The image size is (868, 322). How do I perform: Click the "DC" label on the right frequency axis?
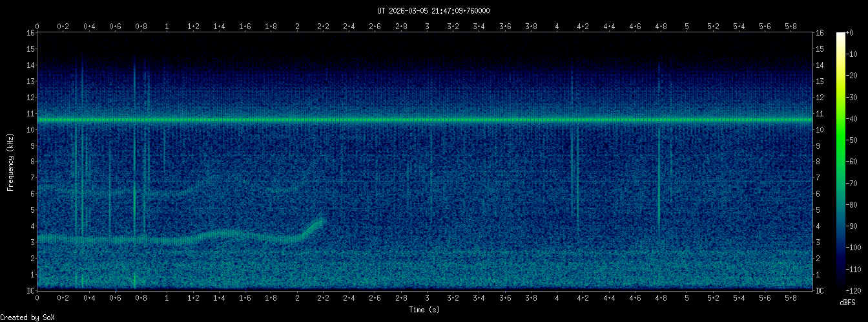[820, 291]
